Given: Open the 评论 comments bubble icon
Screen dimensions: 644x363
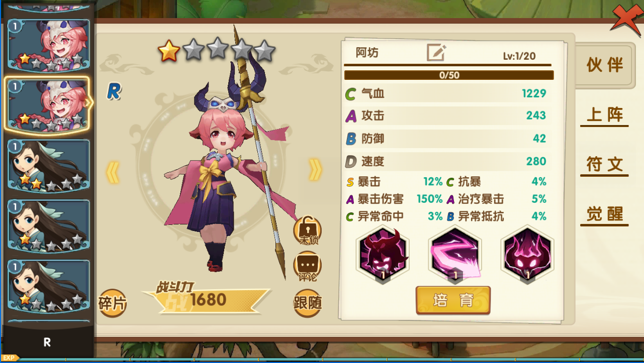Looking at the screenshot, I should tap(307, 266).
